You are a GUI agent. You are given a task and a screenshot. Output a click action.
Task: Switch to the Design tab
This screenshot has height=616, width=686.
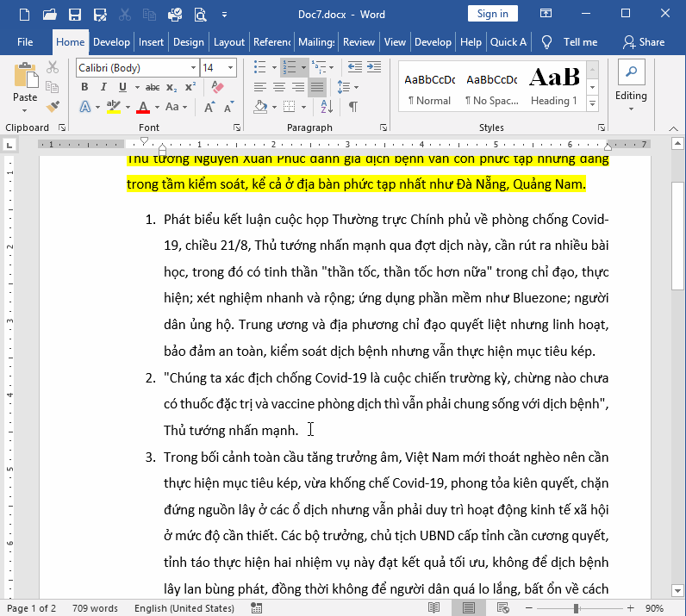click(189, 42)
